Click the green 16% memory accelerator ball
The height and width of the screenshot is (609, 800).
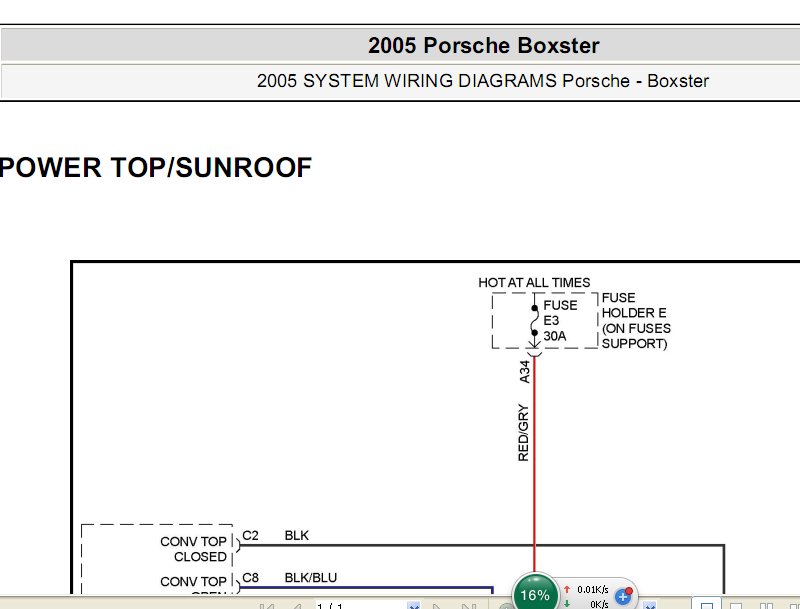tap(535, 594)
